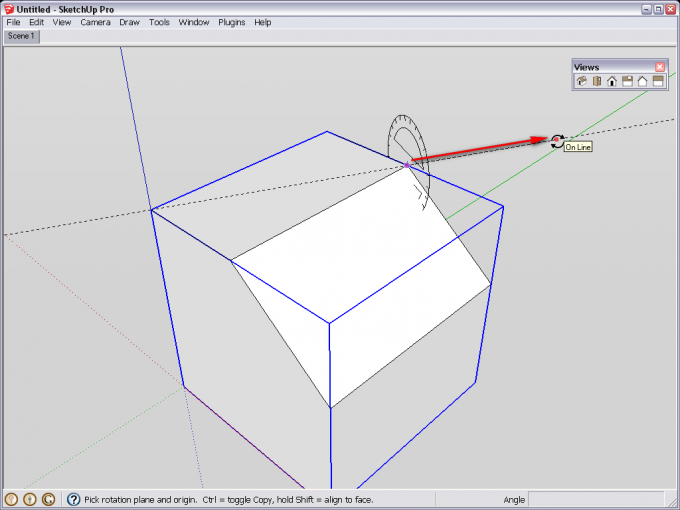Select the Left view icon
Viewport: 680px width, 510px height.
click(658, 82)
